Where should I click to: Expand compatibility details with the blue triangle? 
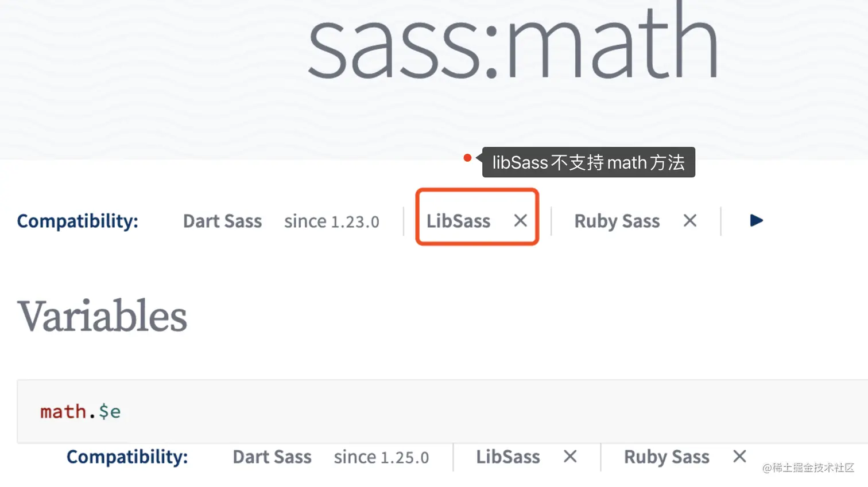(756, 221)
